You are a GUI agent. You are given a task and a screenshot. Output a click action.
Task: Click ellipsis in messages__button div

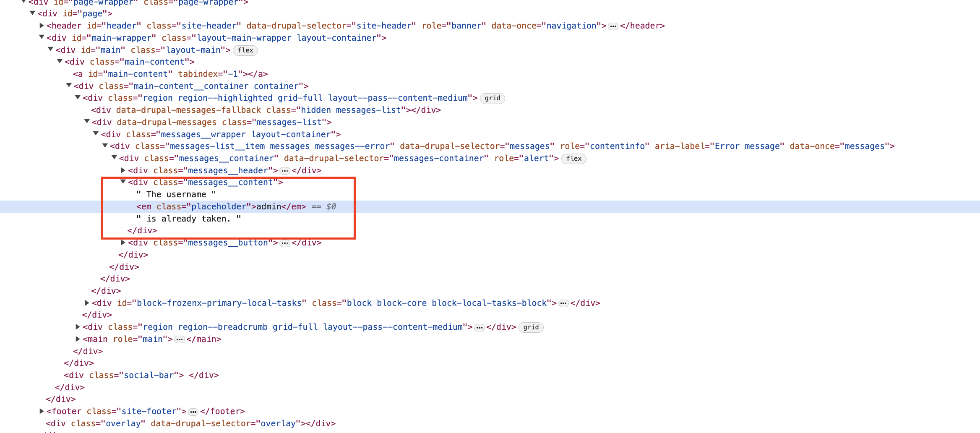pos(285,243)
